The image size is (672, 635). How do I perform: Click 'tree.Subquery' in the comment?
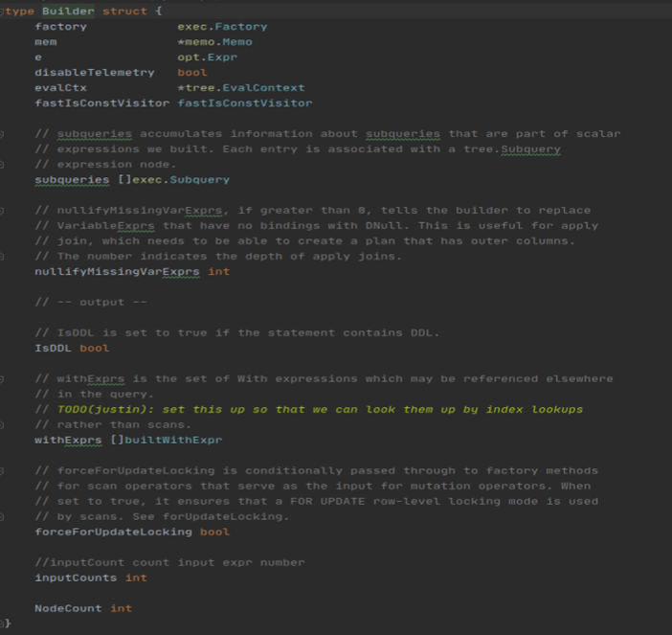pyautogui.click(x=512, y=149)
